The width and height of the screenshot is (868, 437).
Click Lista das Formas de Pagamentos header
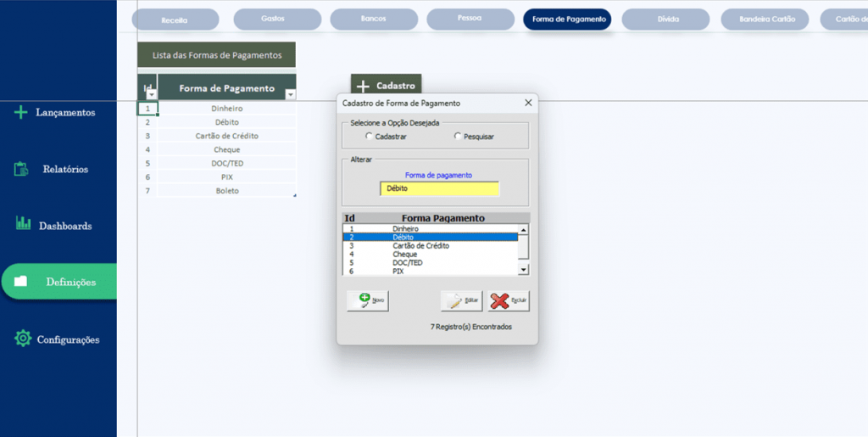[x=216, y=55]
